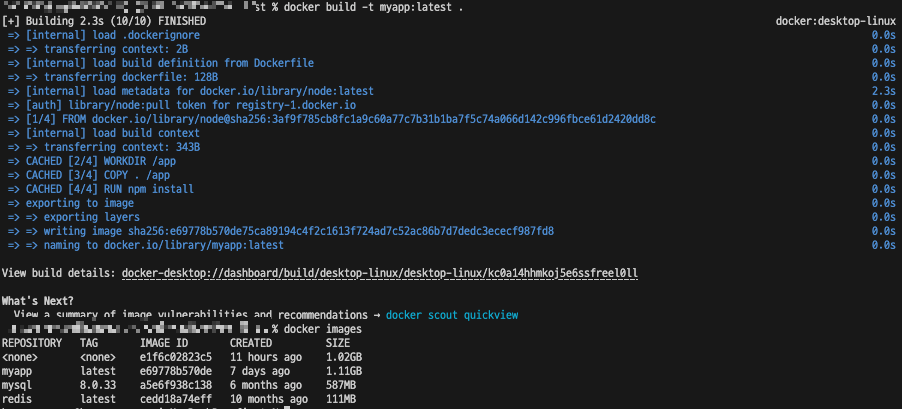Click the 'What's Next?' heading
Image resolution: width=902 pixels, height=409 pixels.
coord(38,301)
